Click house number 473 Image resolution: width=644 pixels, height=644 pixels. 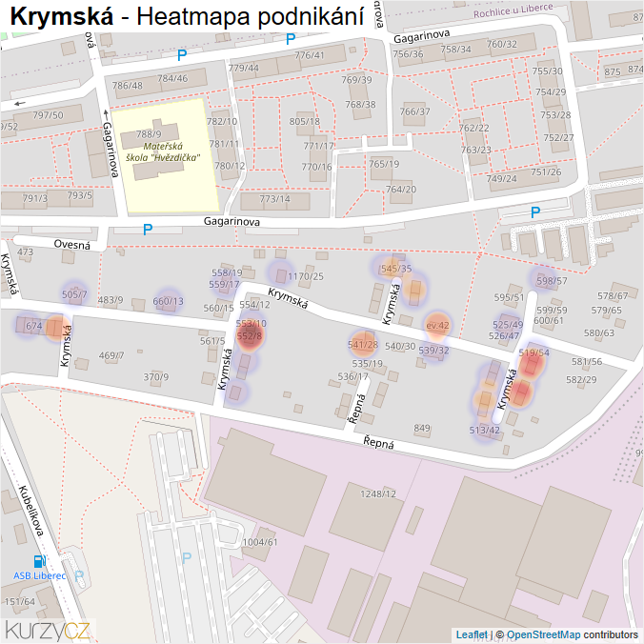[25, 252]
